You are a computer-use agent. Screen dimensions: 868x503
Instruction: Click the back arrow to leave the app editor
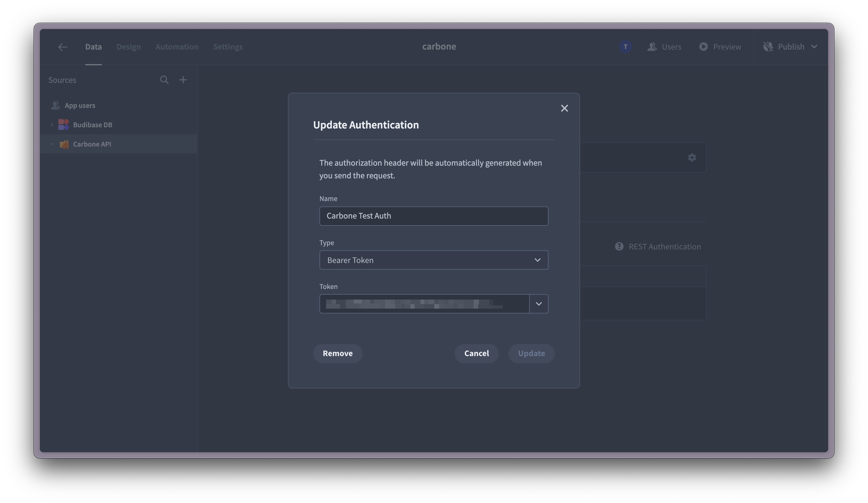pos(63,47)
